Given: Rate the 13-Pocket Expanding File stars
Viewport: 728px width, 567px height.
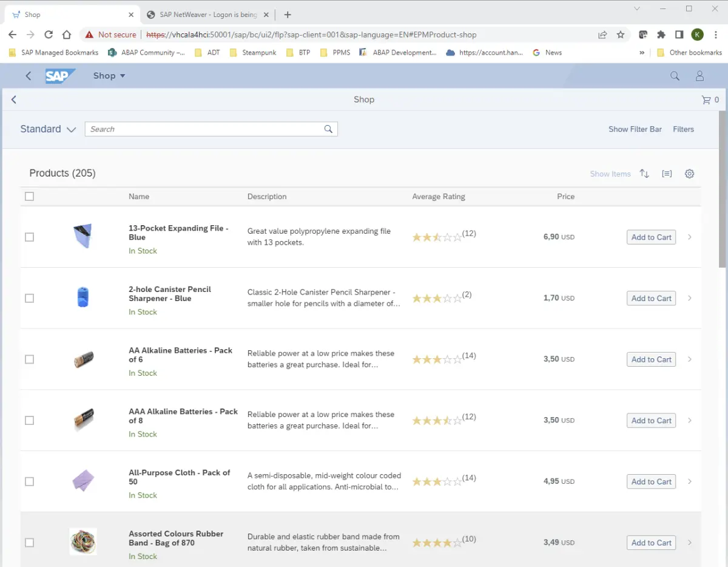Looking at the screenshot, I should tap(437, 237).
